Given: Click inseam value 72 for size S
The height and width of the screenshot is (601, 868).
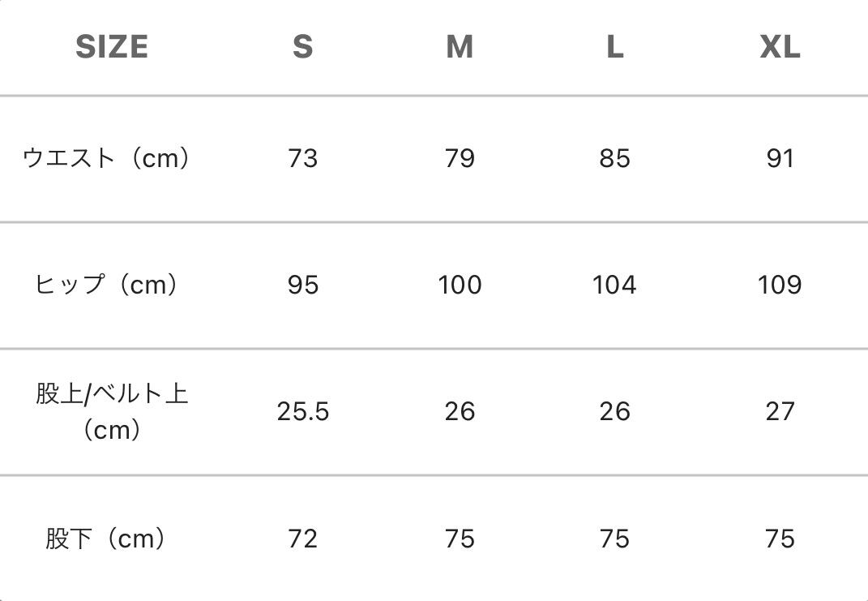Looking at the screenshot, I should [302, 539].
